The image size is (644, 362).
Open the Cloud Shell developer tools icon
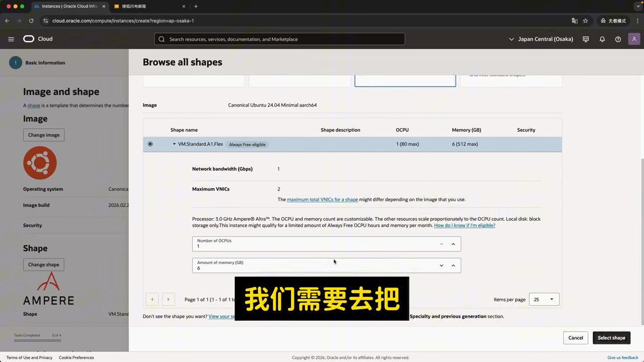pos(586,39)
